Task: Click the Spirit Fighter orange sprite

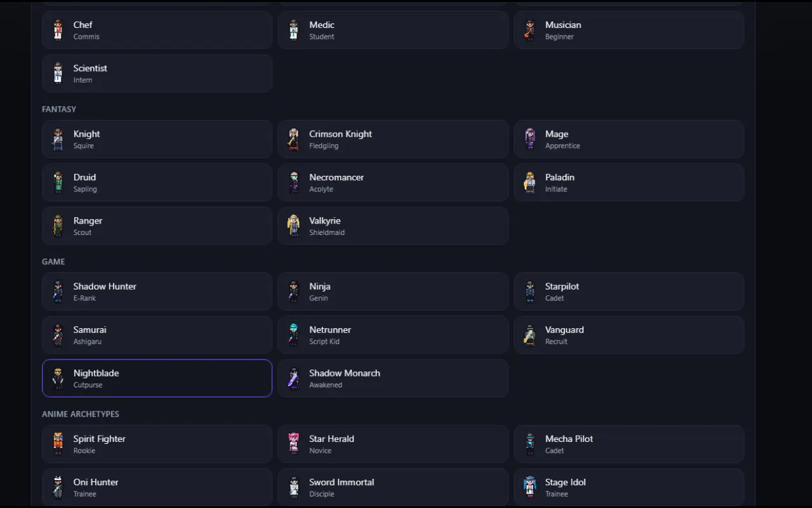Action: 58,444
